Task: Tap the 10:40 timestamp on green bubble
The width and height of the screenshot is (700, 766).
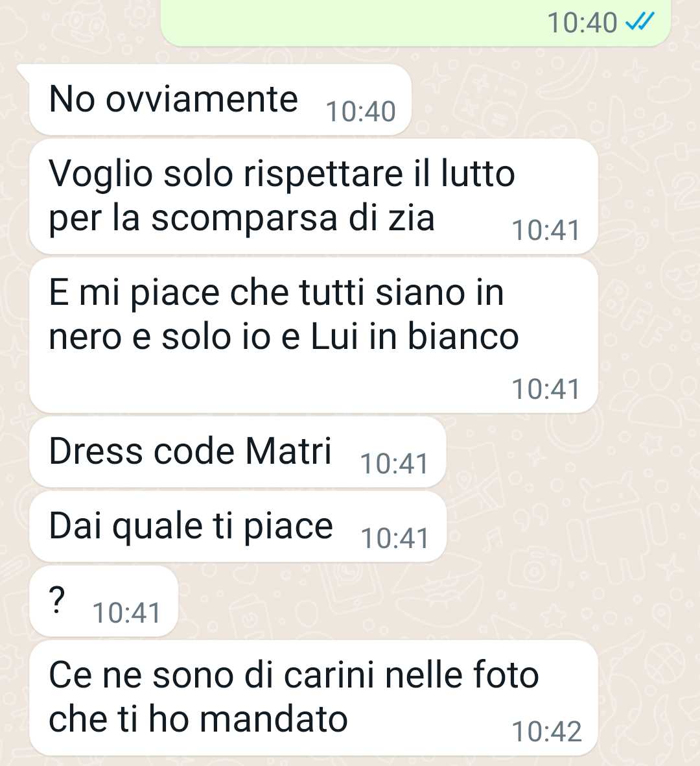Action: 582,23
